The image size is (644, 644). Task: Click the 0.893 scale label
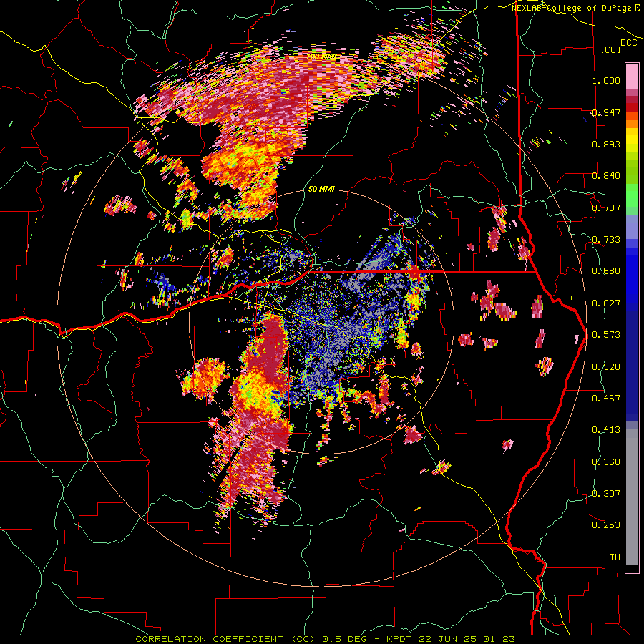[606, 144]
